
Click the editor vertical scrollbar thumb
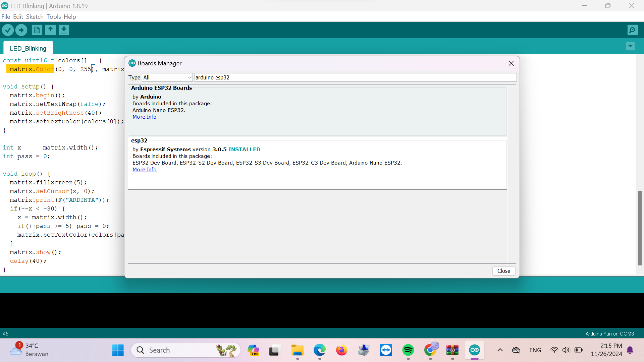[x=640, y=228]
